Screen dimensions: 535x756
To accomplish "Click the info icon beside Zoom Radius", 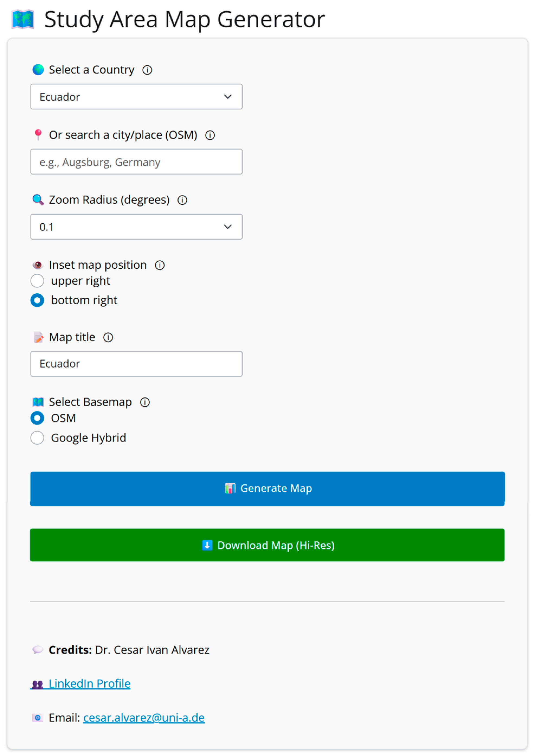I will 182,200.
